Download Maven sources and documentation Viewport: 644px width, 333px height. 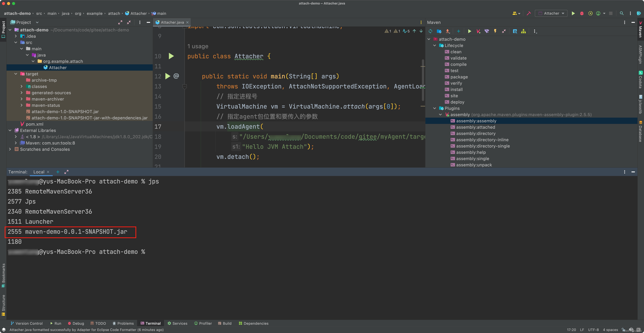click(448, 31)
